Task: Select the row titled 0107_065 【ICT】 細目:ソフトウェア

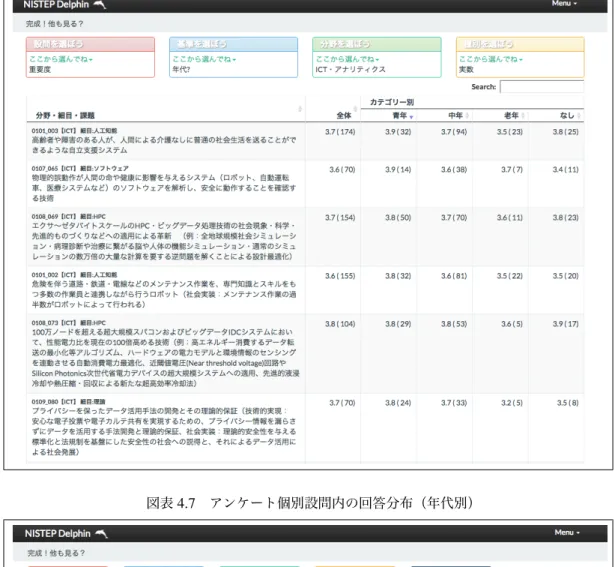Action: [305, 184]
